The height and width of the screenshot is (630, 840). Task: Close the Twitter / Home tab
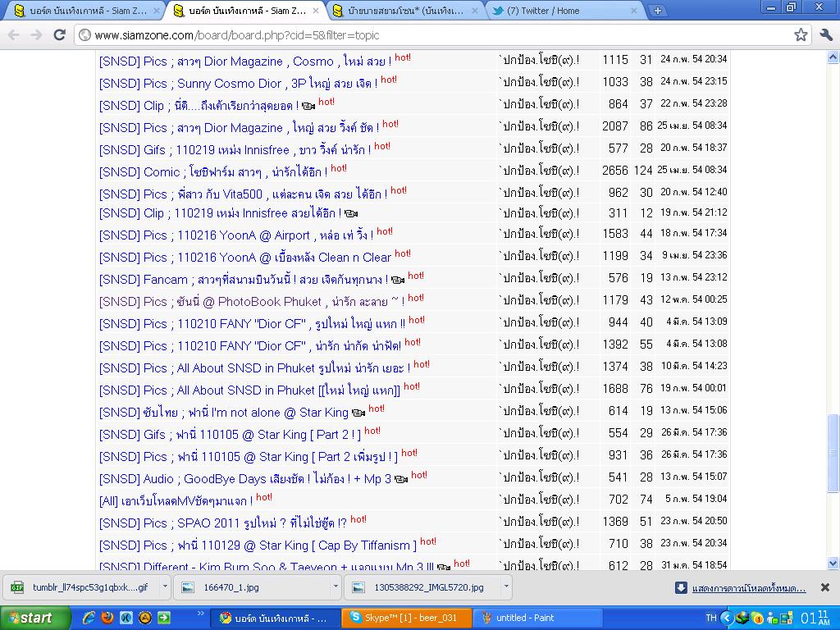click(634, 10)
